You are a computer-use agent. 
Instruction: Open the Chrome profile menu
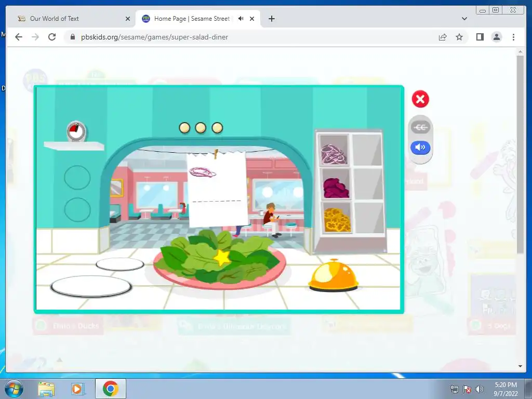[x=497, y=37]
